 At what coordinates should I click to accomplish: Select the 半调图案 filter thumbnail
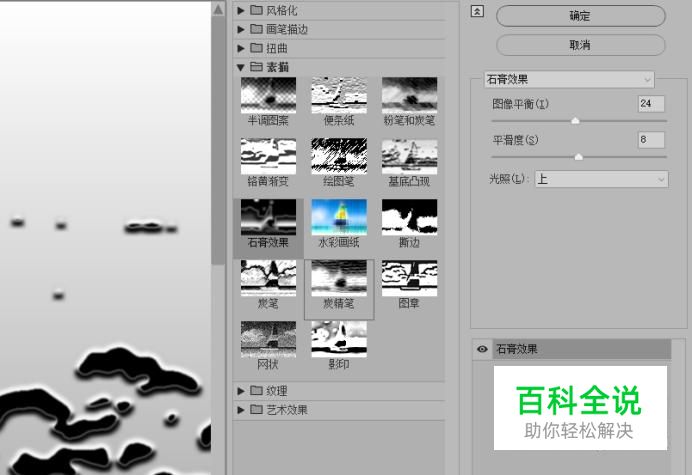coord(268,95)
